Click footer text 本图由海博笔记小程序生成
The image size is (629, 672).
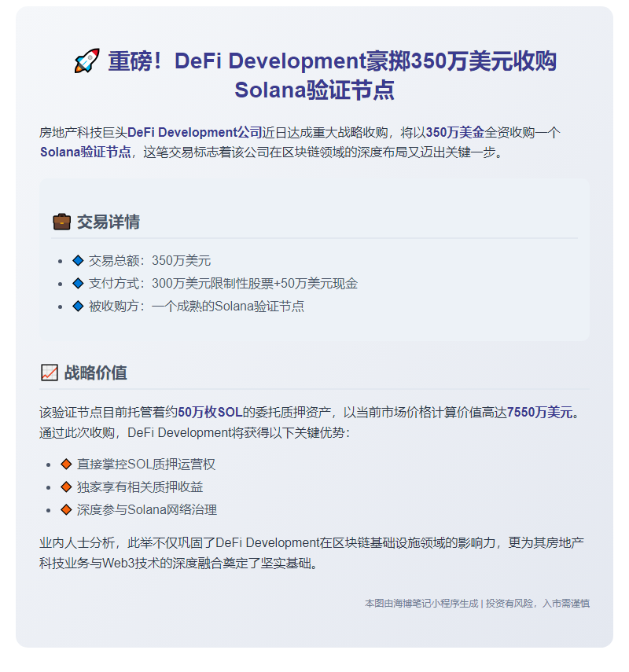coord(421,604)
